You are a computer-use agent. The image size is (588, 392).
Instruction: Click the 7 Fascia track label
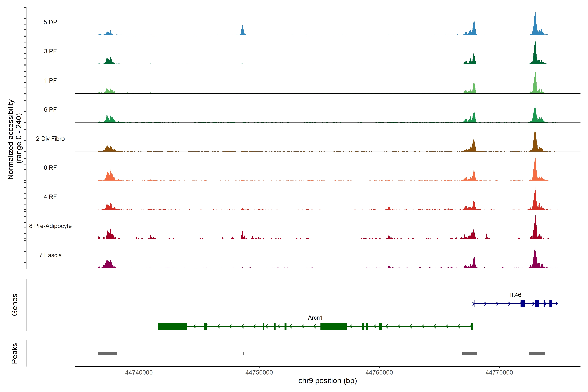click(x=50, y=255)
